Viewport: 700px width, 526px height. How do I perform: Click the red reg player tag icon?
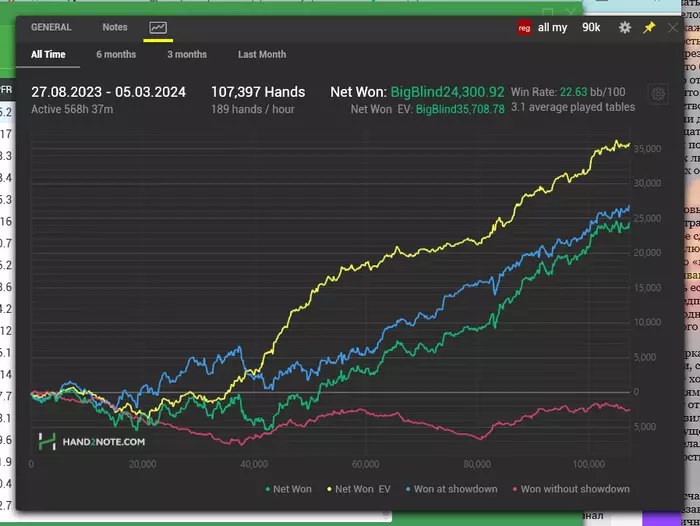(x=524, y=28)
